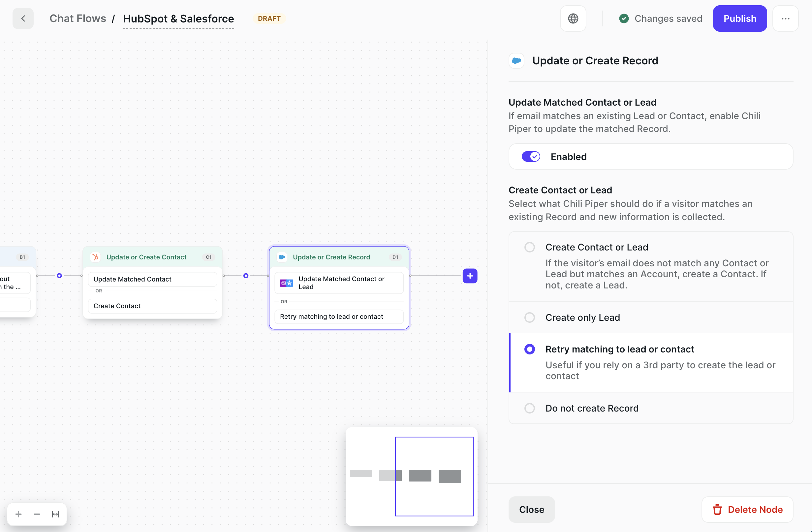The image size is (812, 532).
Task: Click the HubSpot icon on node C1
Action: (x=96, y=257)
